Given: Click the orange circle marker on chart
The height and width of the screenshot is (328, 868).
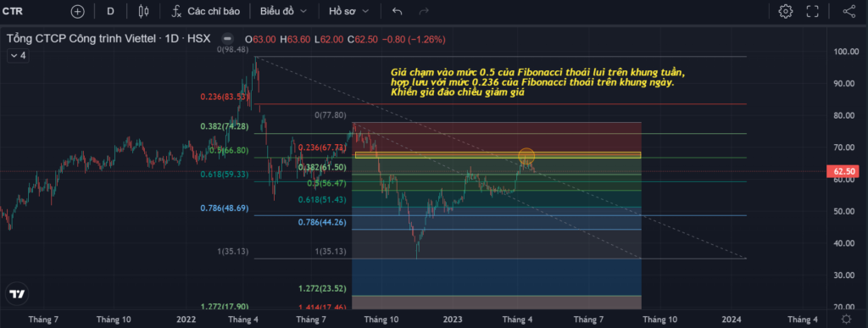Looking at the screenshot, I should 526,157.
